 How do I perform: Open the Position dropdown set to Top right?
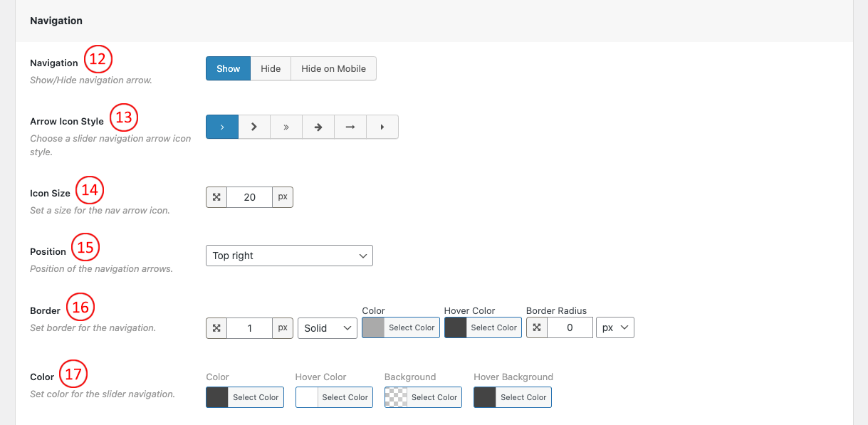(x=288, y=256)
